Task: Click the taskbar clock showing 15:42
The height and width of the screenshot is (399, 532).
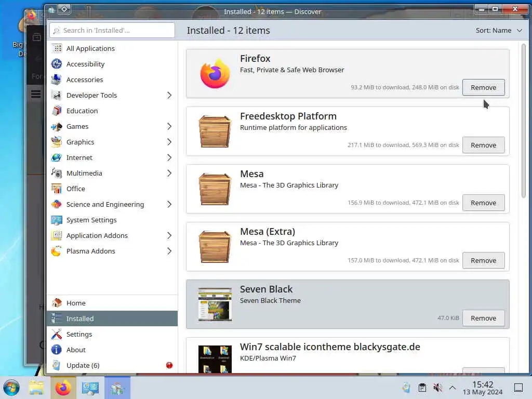Action: point(483,388)
